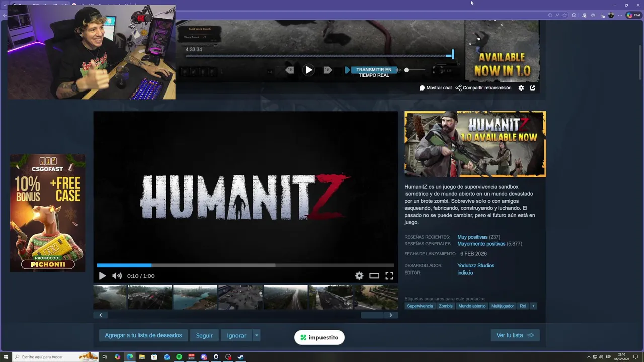Open Windows notification center
644x362 pixels.
pyautogui.click(x=635, y=357)
